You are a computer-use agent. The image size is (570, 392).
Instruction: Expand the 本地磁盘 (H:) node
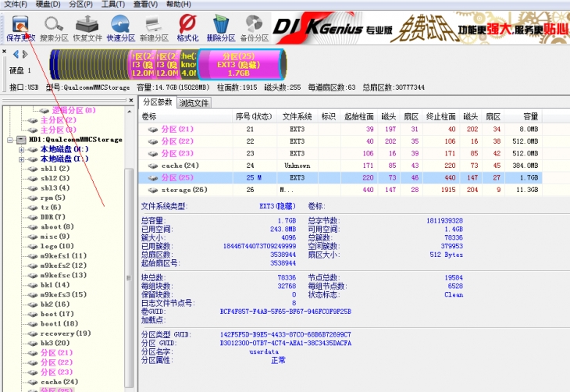pos(21,150)
